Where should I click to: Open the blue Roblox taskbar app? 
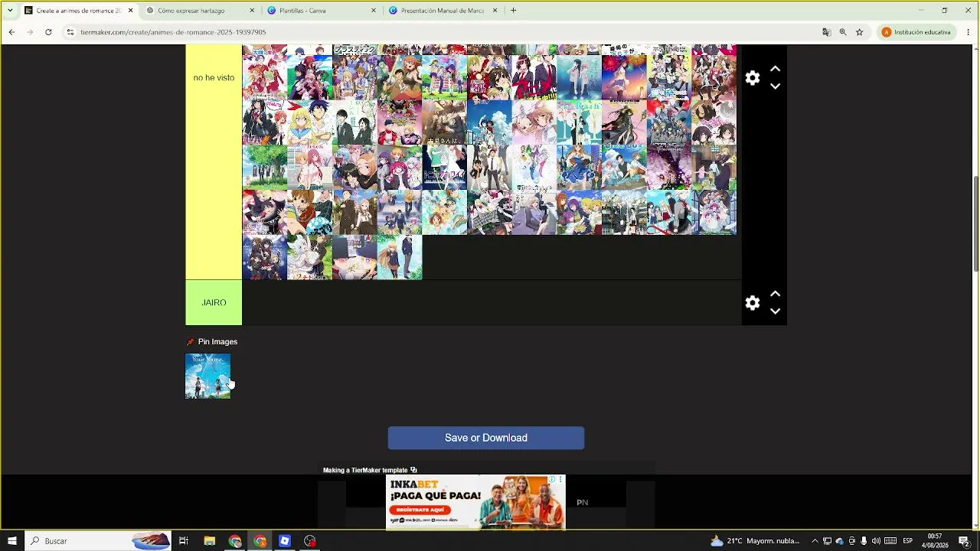(x=285, y=541)
